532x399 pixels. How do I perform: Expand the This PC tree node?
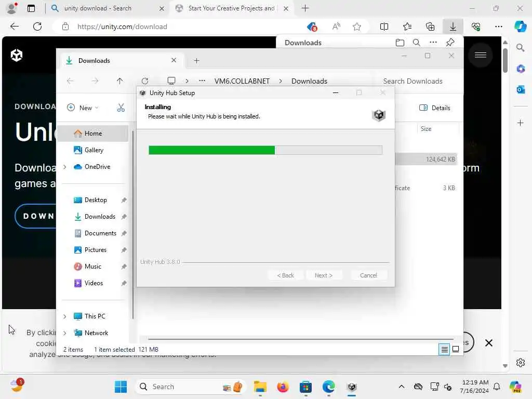tap(65, 316)
